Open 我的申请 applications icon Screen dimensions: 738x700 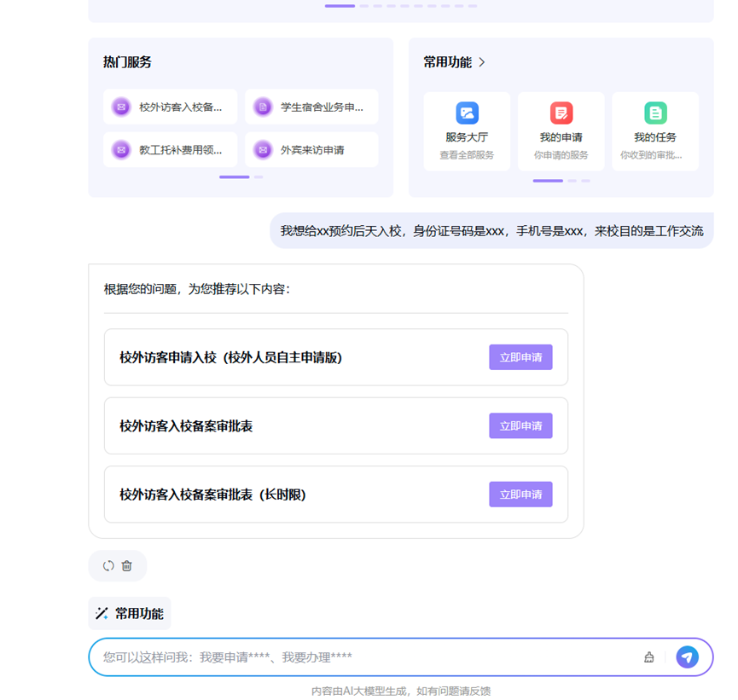click(561, 113)
